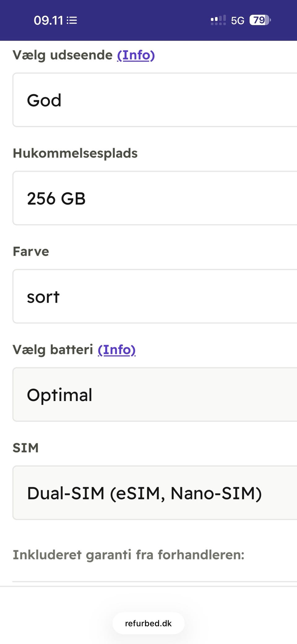
Task: Expand the battery dropdown showing Optimal
Action: 155,395
